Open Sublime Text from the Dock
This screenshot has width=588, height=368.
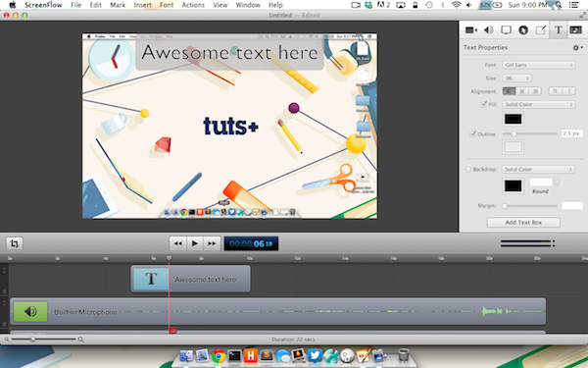pyautogui.click(x=267, y=355)
